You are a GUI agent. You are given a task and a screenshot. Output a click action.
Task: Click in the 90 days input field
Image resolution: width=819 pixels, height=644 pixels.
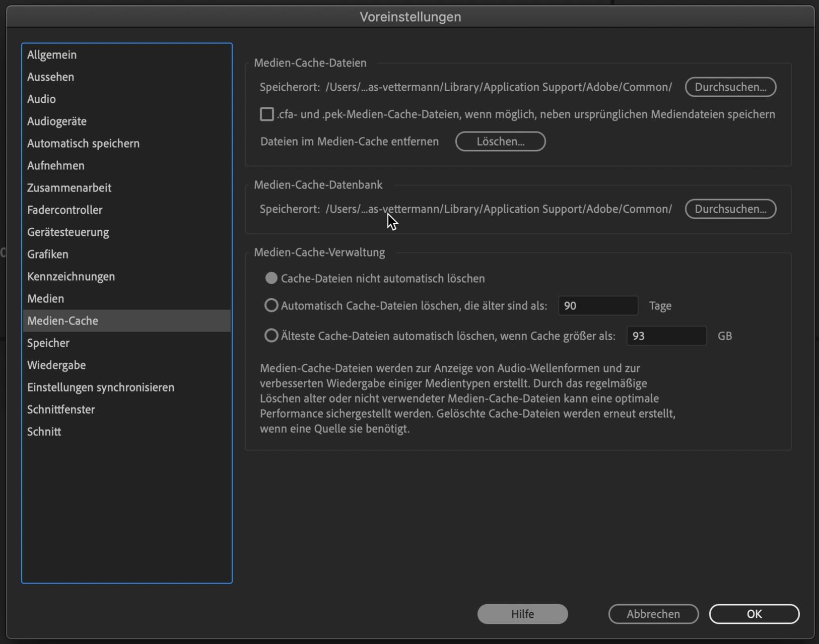coord(597,305)
